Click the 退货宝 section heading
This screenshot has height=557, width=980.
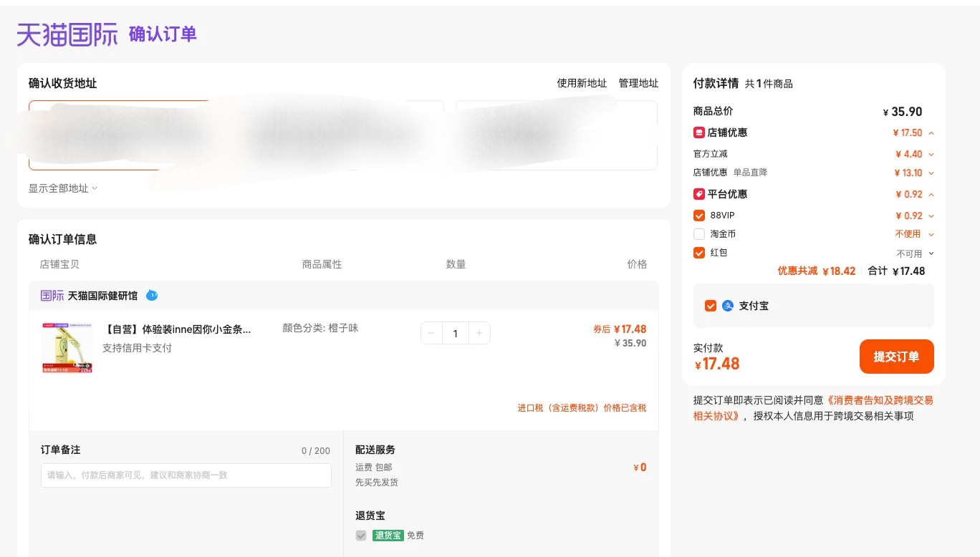point(370,515)
